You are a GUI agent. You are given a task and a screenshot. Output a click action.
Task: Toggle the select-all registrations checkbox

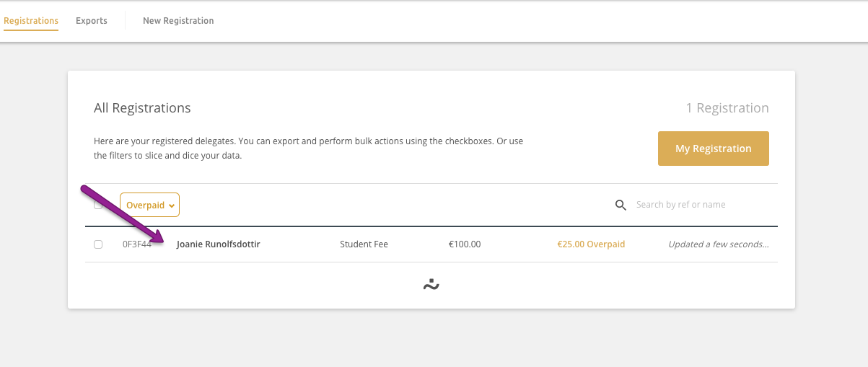click(x=98, y=205)
